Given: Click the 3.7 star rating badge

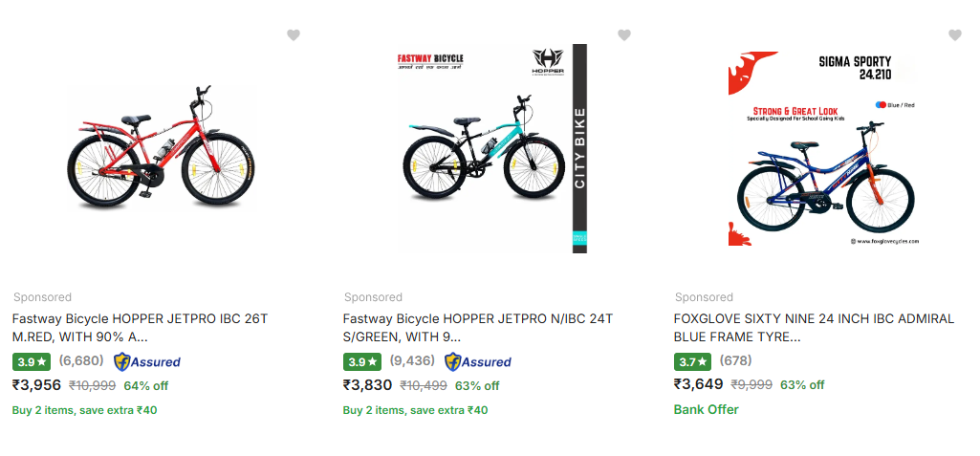Looking at the screenshot, I should pos(693,361).
